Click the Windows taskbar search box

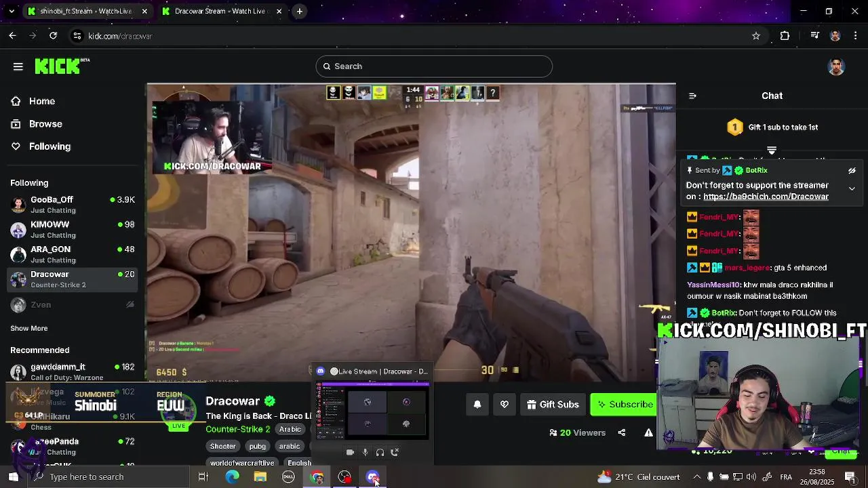tap(108, 476)
